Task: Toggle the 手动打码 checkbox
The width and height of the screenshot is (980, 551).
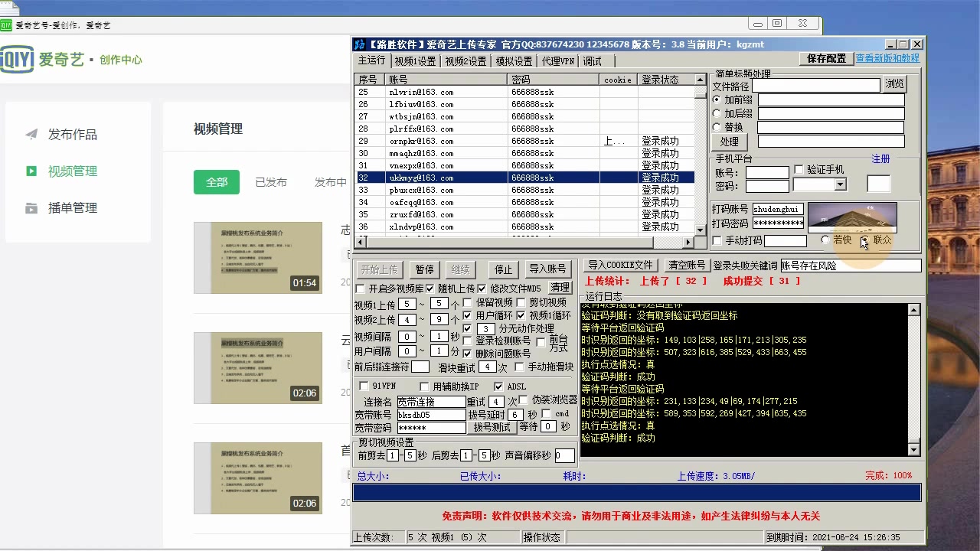Action: pos(717,240)
